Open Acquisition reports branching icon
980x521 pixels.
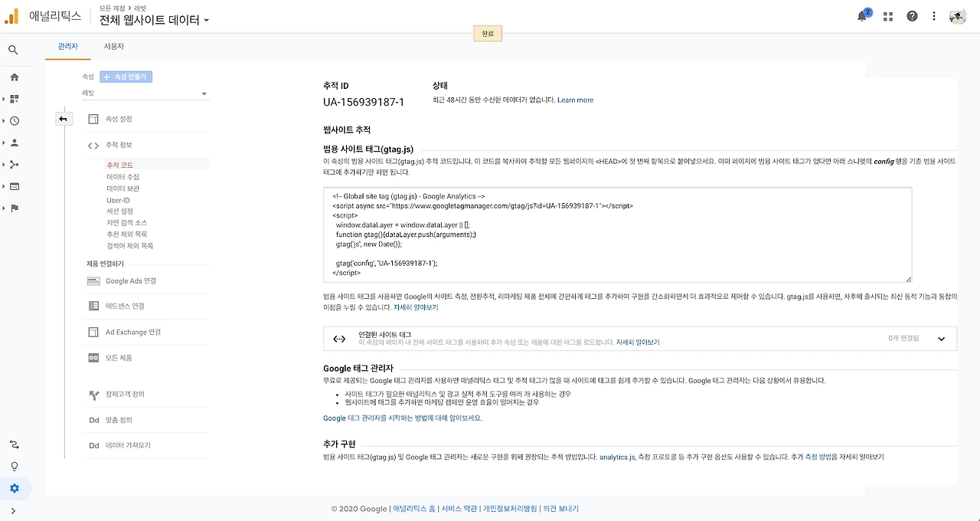(14, 164)
